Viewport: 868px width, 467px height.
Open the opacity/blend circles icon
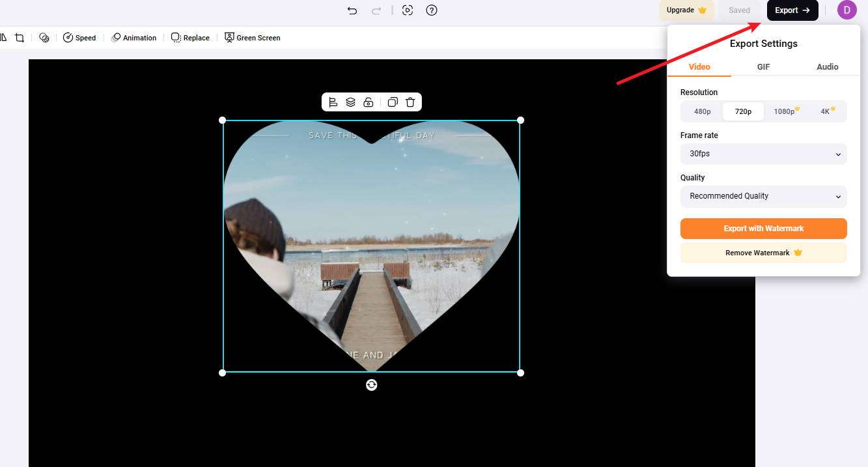(x=44, y=38)
